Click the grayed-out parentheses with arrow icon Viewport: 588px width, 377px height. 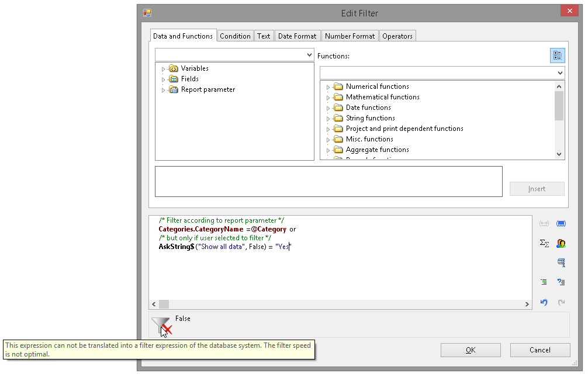[x=544, y=224]
